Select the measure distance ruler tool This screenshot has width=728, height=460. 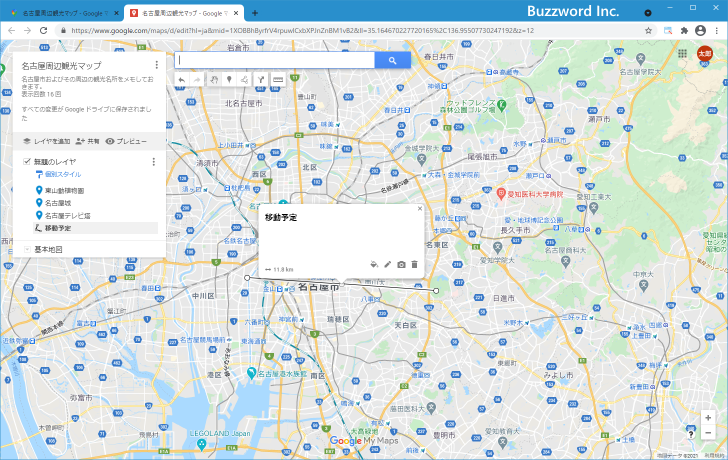[278, 80]
